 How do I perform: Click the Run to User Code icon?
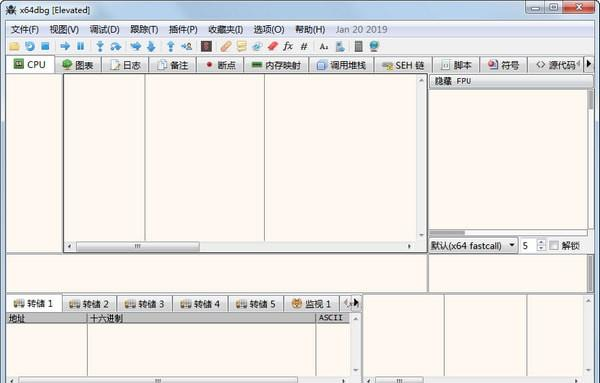pos(186,47)
